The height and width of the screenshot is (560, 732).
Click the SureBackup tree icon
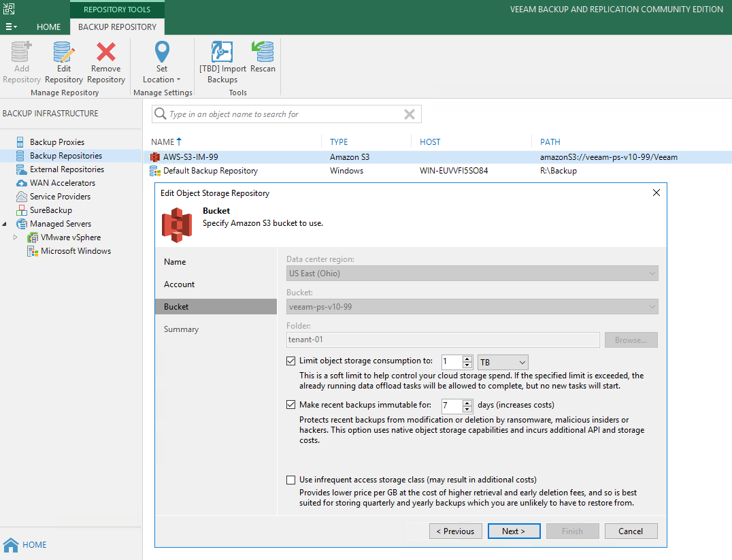(x=22, y=210)
